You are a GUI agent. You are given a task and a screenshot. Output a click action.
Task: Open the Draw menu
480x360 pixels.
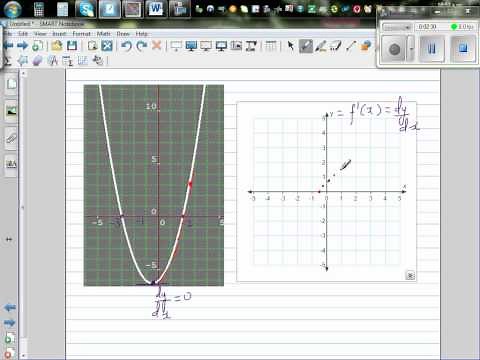tap(123, 34)
